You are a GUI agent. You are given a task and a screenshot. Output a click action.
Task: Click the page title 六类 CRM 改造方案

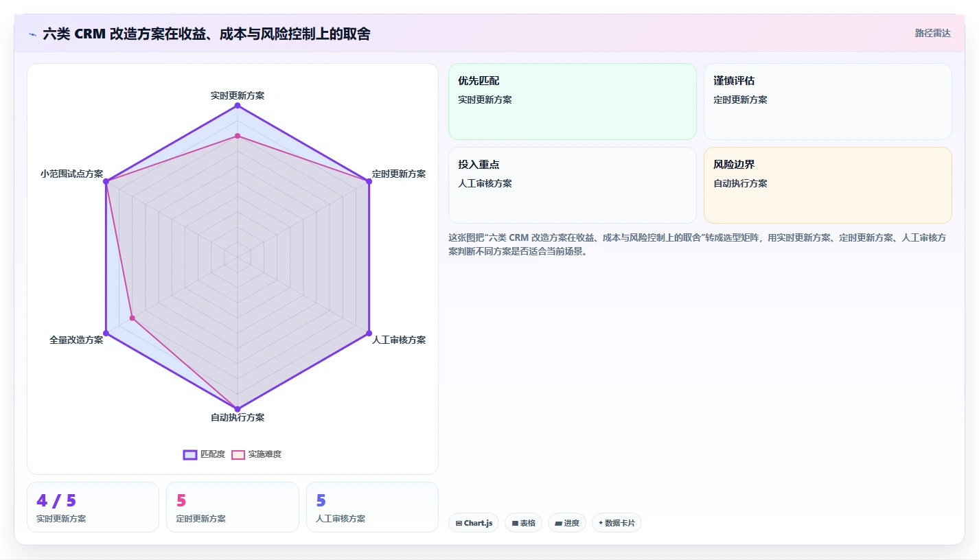tap(206, 34)
